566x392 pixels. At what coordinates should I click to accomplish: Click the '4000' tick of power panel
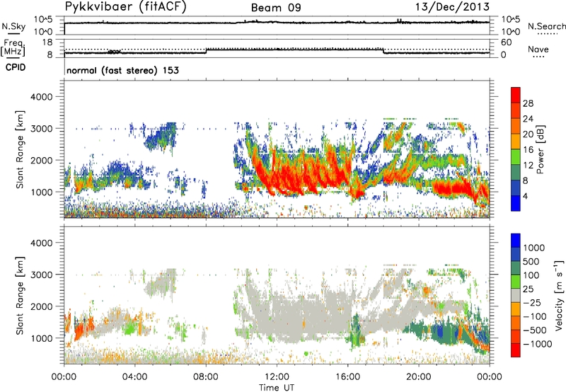coord(42,97)
